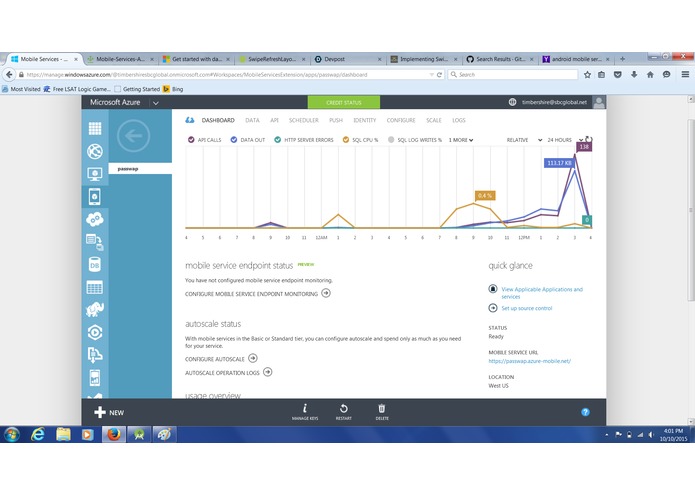Refresh the metrics chart
The width and height of the screenshot is (695, 494).
(x=589, y=140)
